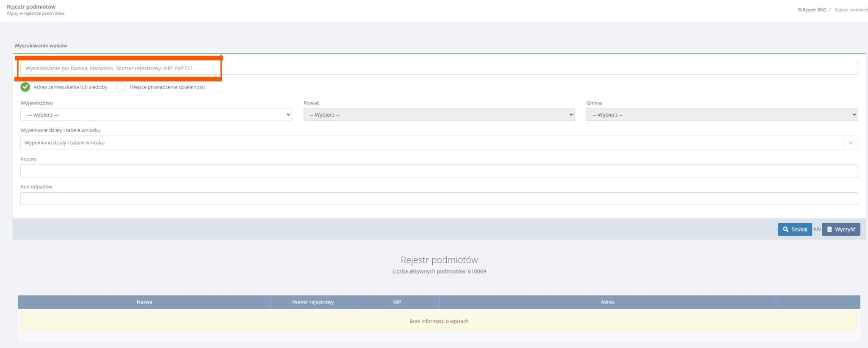Select 'Miejsce prowadzenia działalności' radio option

pyautogui.click(x=121, y=87)
